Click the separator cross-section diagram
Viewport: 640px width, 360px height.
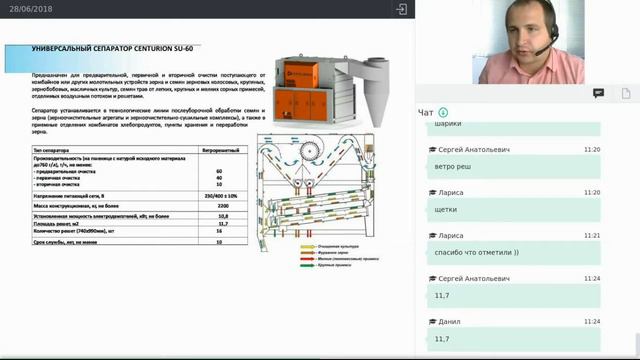point(317,192)
